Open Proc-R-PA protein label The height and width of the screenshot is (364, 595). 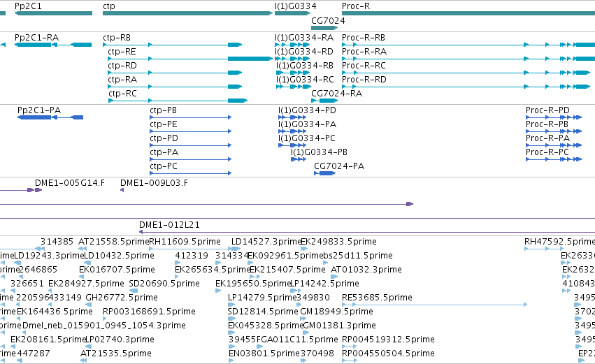[547, 138]
